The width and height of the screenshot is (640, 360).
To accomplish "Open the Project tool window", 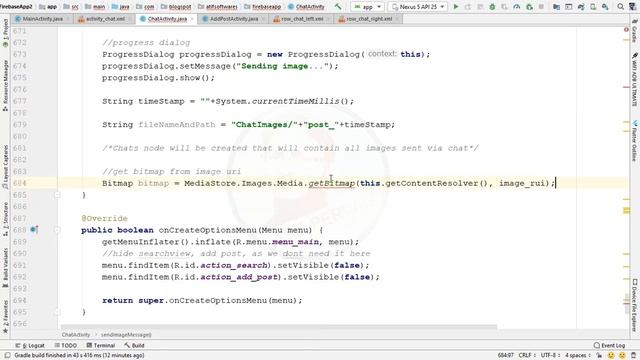I will click(5, 33).
